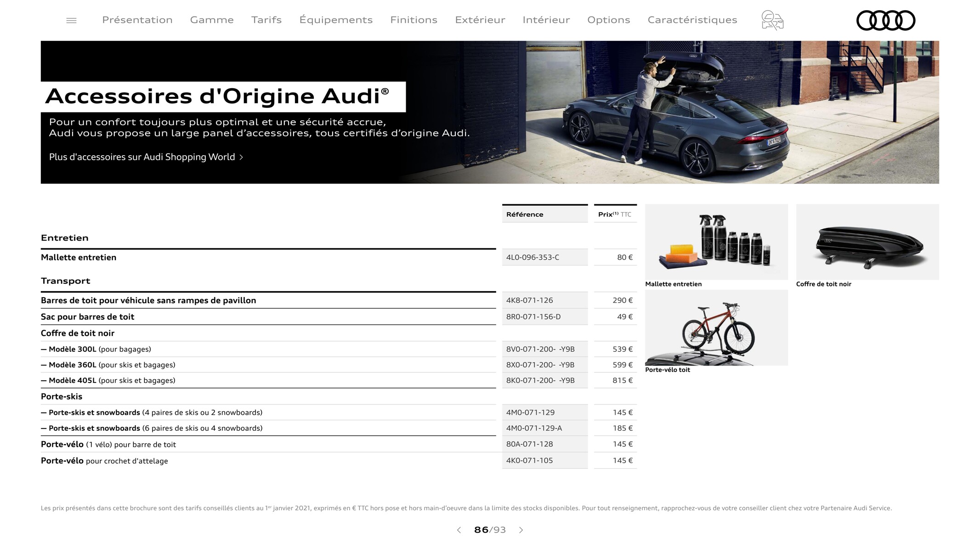Open the hamburger menu icon
Viewport: 980px width, 551px height.
(71, 20)
